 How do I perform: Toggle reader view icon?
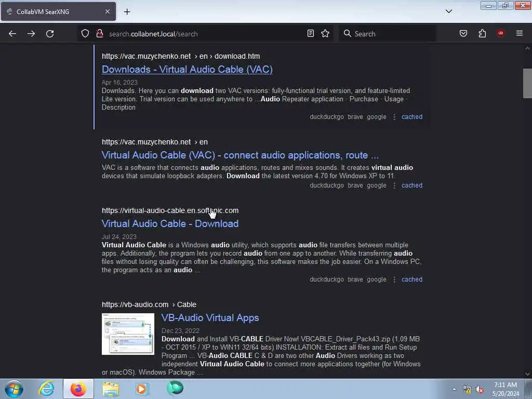[311, 33]
